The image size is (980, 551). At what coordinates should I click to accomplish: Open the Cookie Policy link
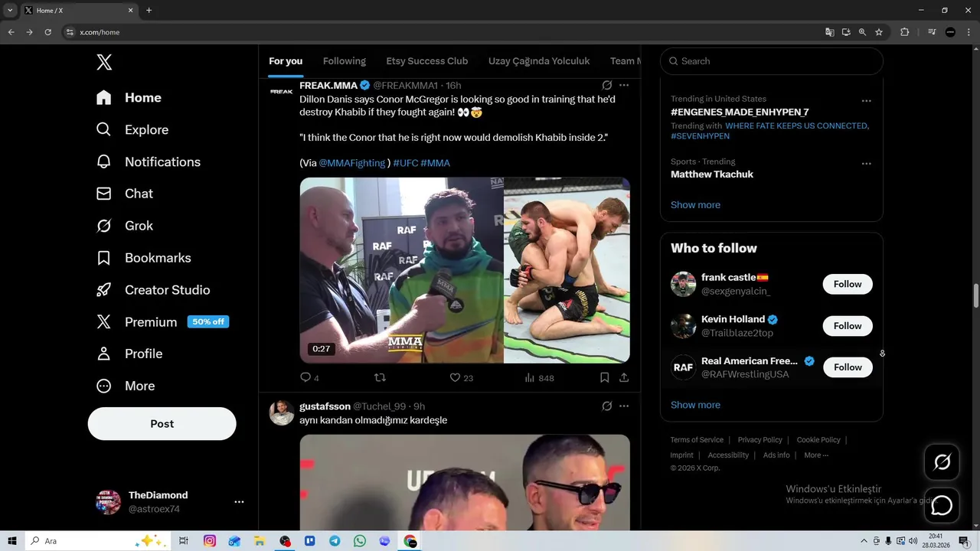pyautogui.click(x=818, y=440)
